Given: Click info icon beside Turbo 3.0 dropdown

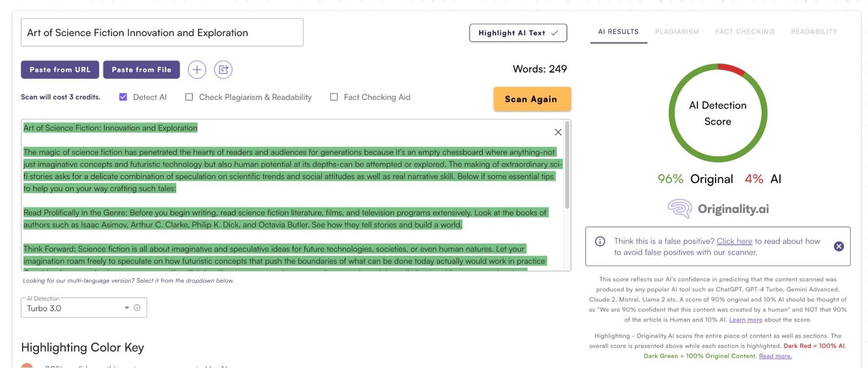Looking at the screenshot, I should pos(137,308).
